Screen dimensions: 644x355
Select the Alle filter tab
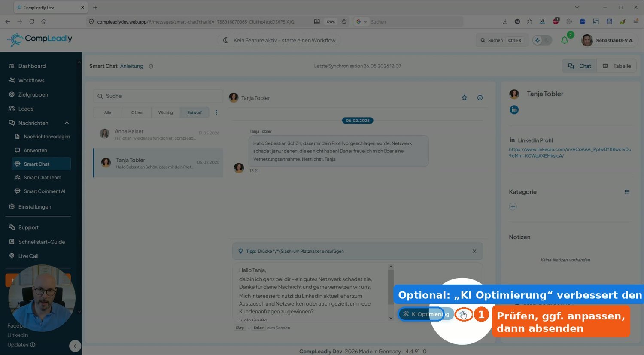pos(108,112)
